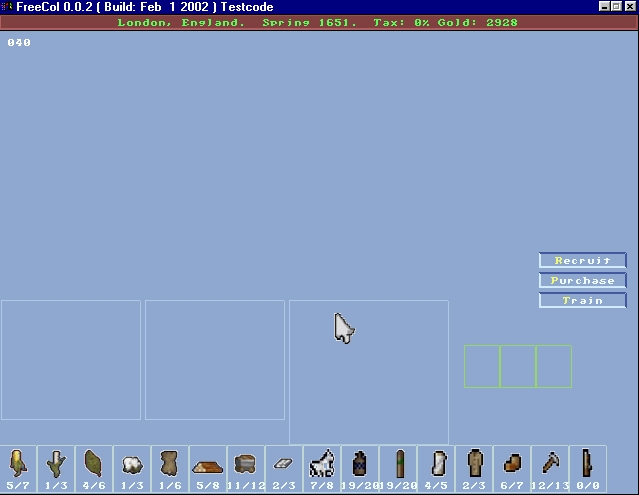
Task: Click the 'Tax: 0%' status text
Action: click(401, 22)
